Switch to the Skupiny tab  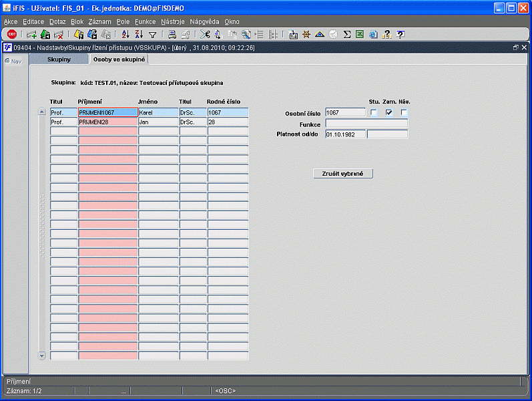pyautogui.click(x=59, y=60)
